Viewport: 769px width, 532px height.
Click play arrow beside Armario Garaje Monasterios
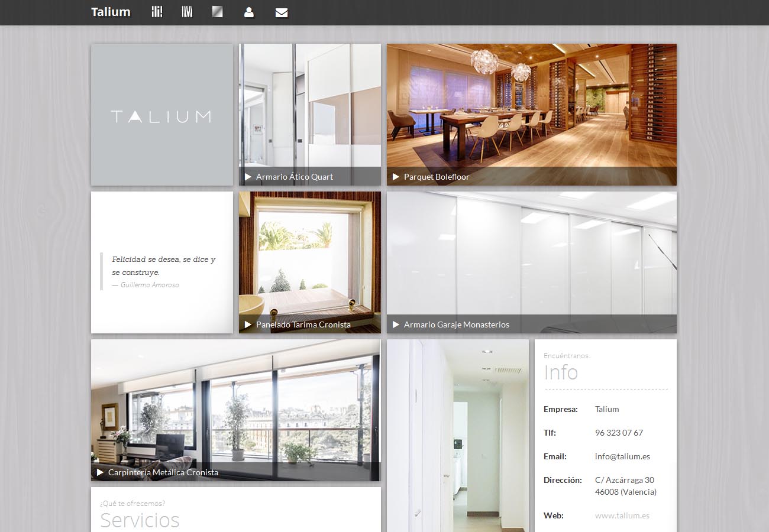(396, 325)
